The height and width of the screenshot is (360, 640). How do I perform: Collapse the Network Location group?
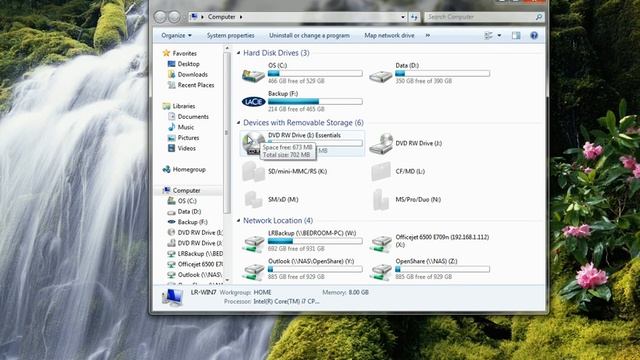(x=239, y=221)
